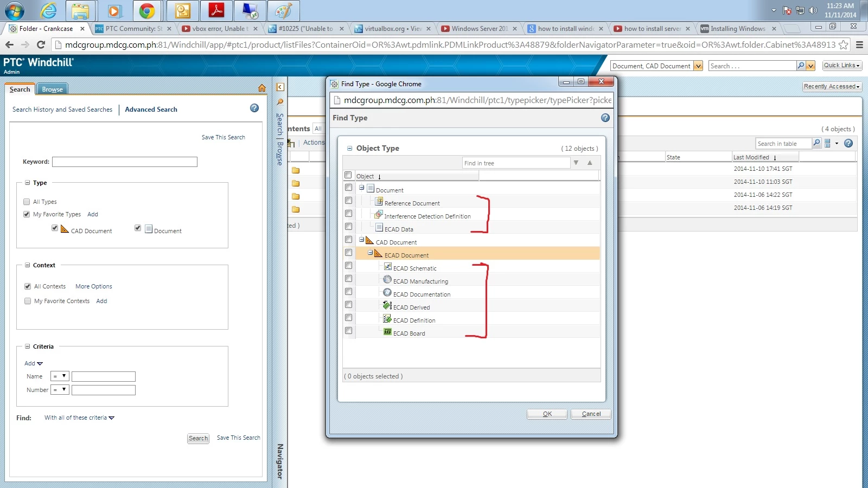This screenshot has height=488, width=868.
Task: Click the up arrow beside Find in tree
Action: 590,163
